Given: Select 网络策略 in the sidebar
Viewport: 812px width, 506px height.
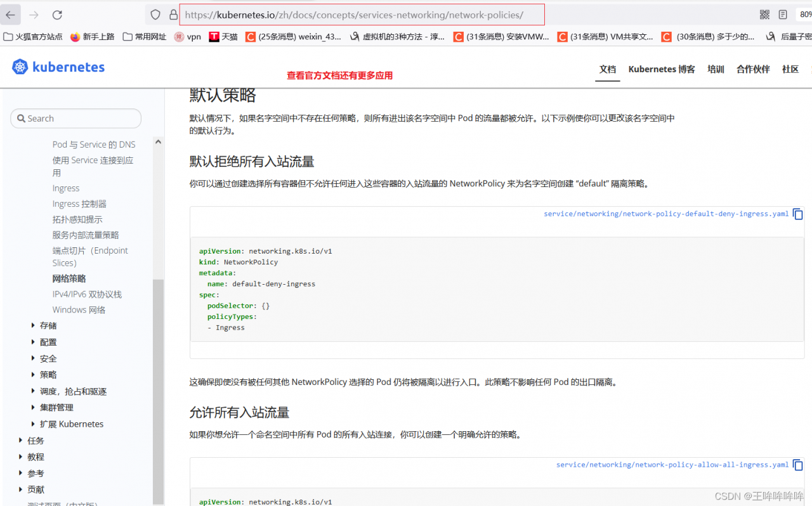Looking at the screenshot, I should [x=69, y=278].
